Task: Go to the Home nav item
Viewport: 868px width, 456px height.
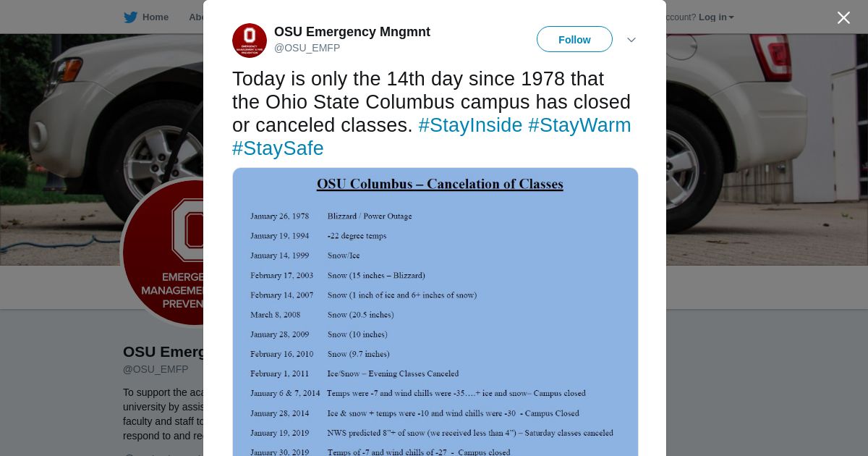Action: pyautogui.click(x=155, y=17)
